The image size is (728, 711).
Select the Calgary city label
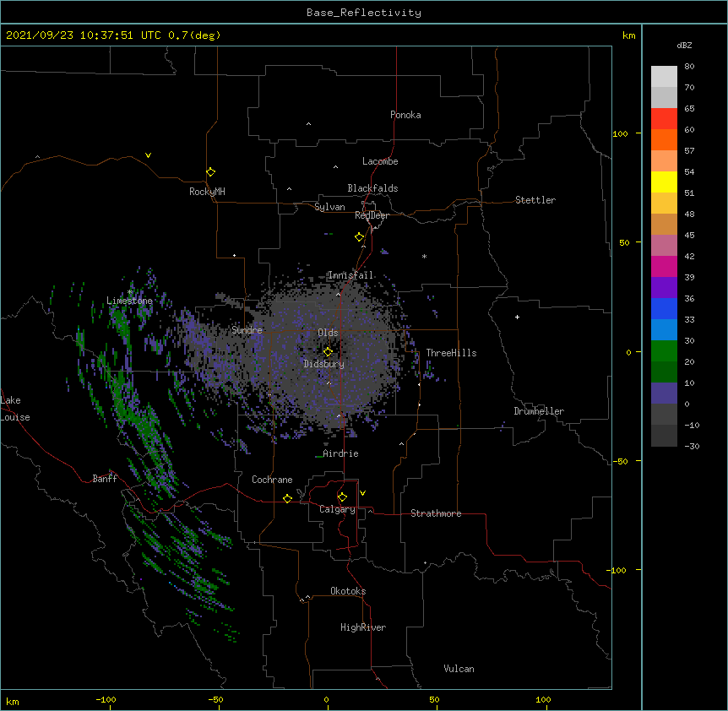click(337, 509)
